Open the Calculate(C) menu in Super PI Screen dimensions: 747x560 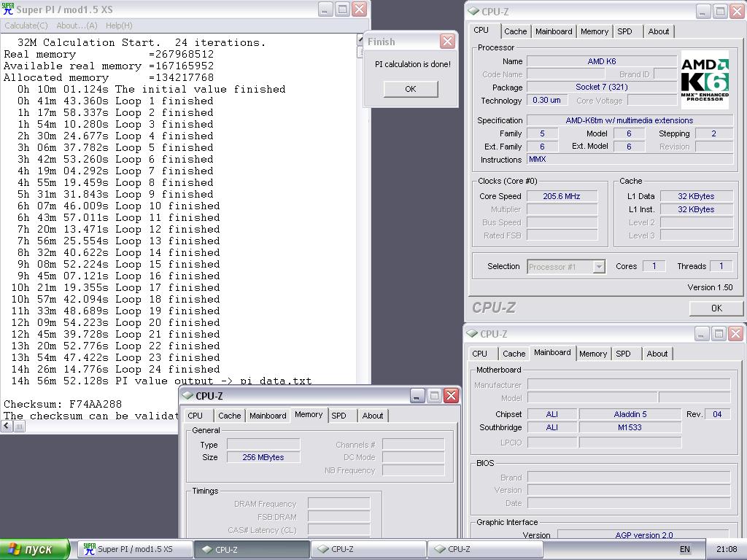coord(26,26)
